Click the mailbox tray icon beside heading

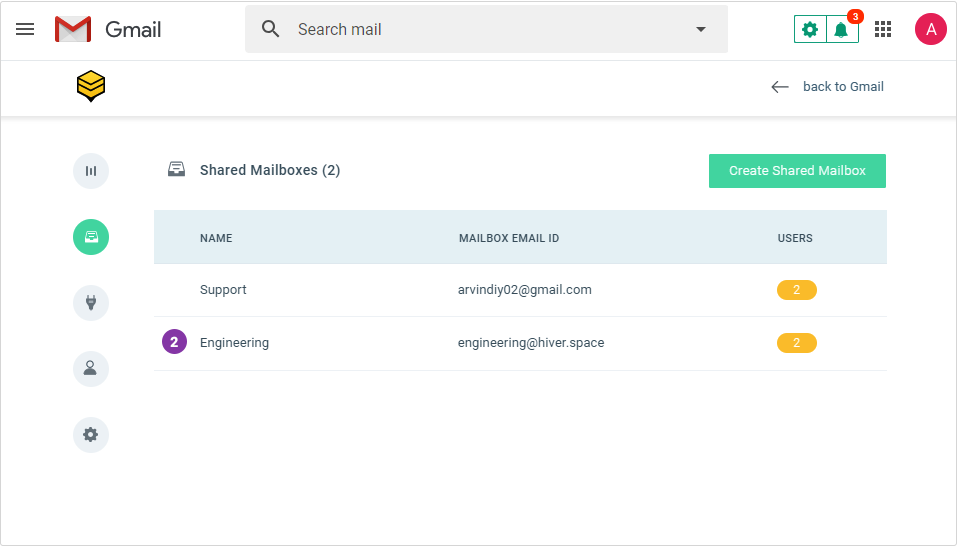point(176,169)
